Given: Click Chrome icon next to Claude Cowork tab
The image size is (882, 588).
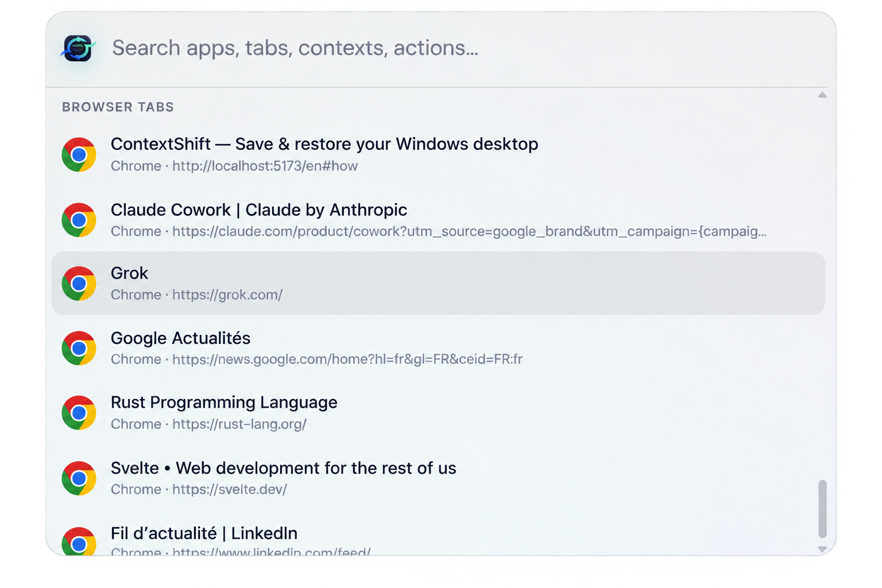Looking at the screenshot, I should (79, 220).
